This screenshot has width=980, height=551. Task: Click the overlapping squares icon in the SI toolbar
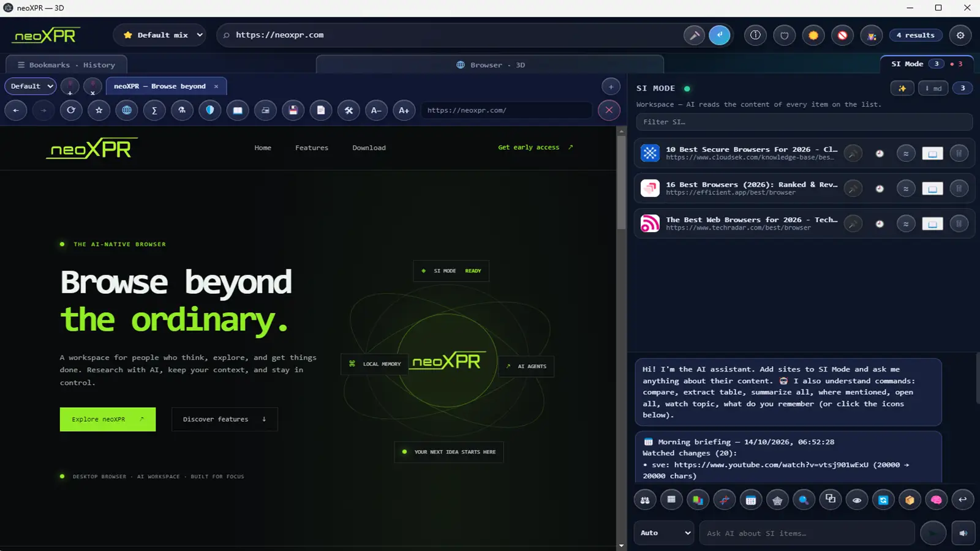[831, 500]
